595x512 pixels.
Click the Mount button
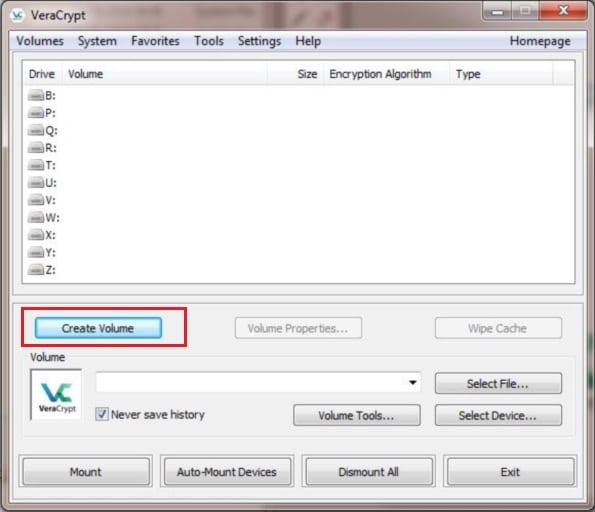(86, 472)
